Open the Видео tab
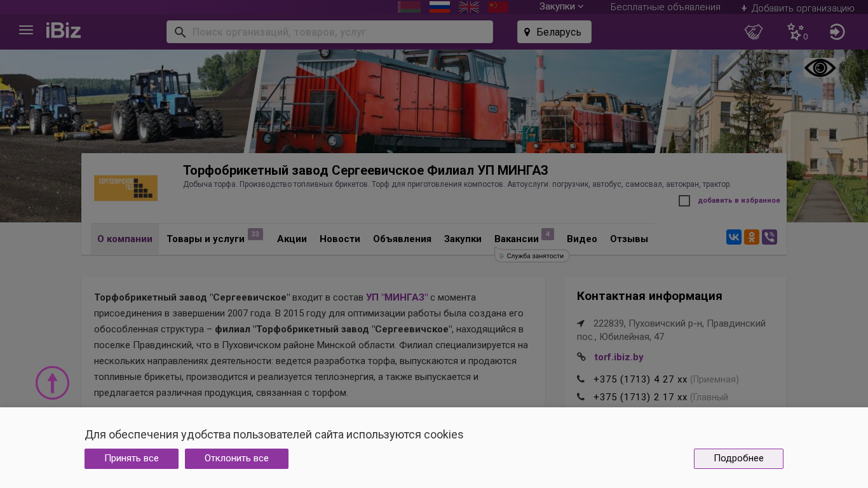The height and width of the screenshot is (488, 868). click(582, 239)
